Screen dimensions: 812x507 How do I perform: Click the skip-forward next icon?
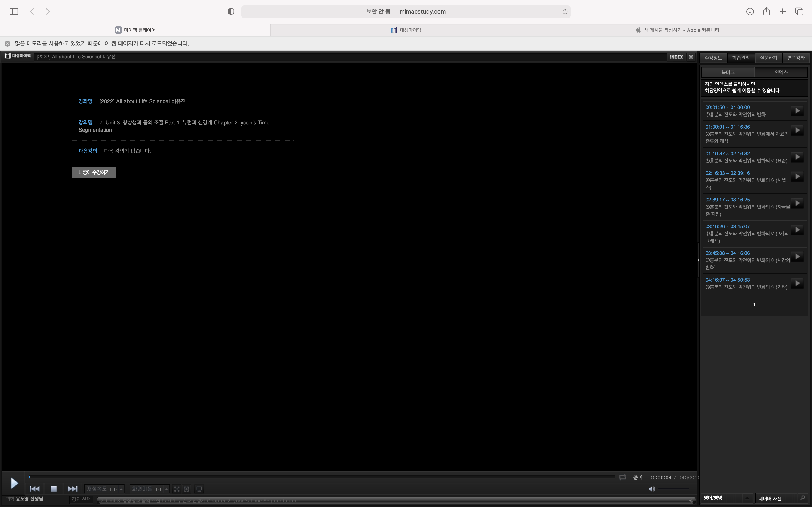pos(72,489)
